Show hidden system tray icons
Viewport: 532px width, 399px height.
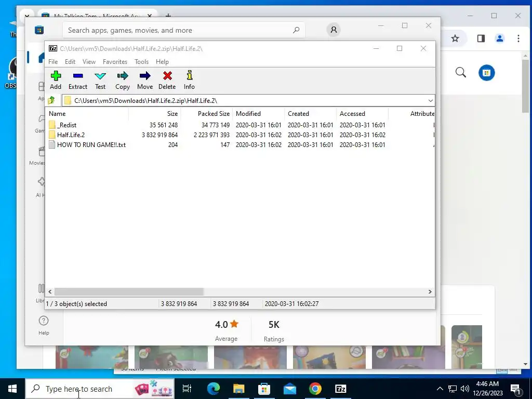(440, 389)
